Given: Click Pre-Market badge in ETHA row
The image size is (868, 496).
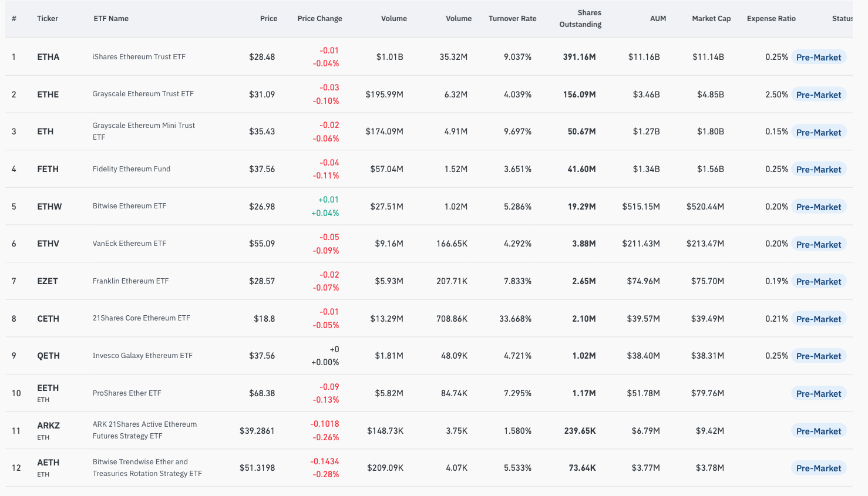Looking at the screenshot, I should (x=819, y=58).
